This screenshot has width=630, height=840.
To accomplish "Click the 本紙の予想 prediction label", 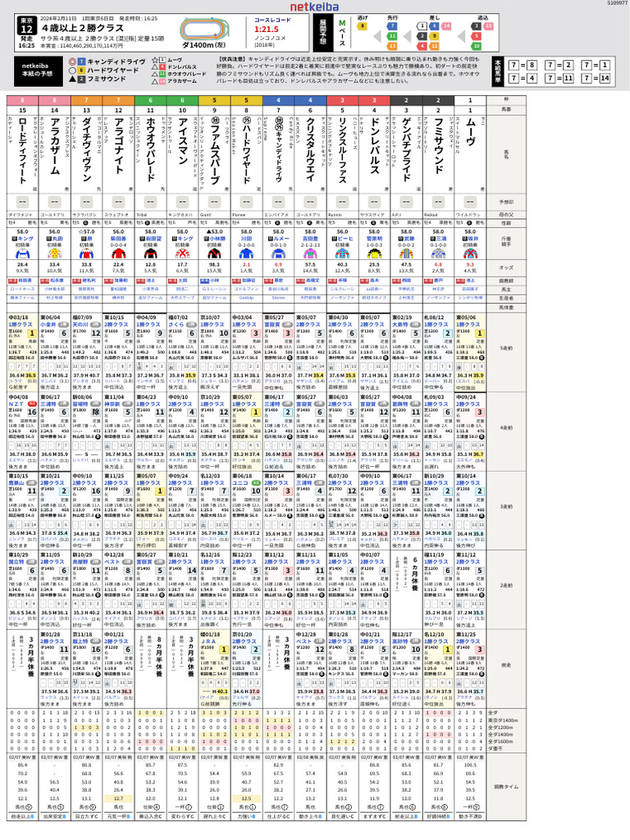I will pos(34,69).
